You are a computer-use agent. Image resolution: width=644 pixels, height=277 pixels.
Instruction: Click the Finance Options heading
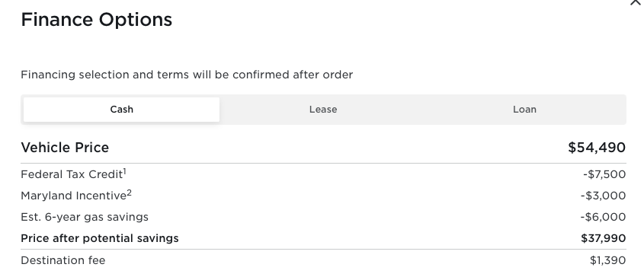pos(97,20)
